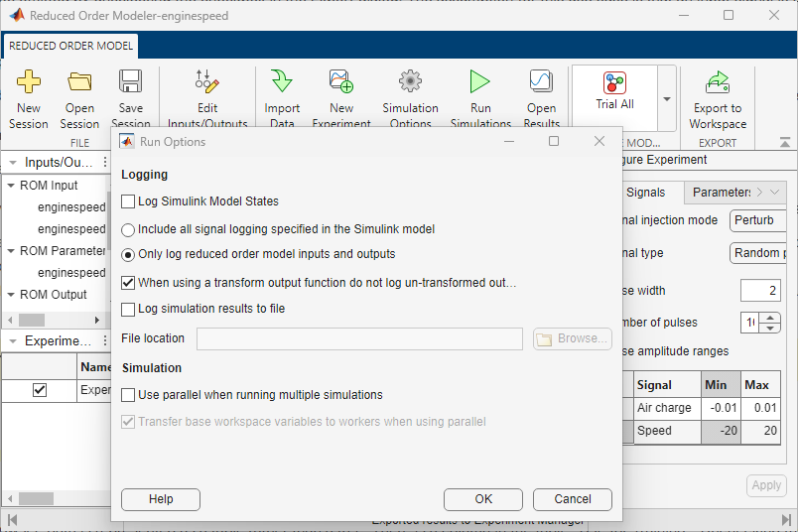
Task: Select enginespeed under ROM Parameter
Action: (71, 273)
